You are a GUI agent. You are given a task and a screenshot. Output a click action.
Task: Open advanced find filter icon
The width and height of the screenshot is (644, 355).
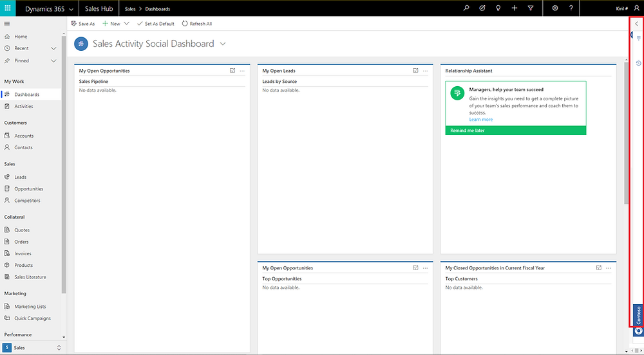pos(531,8)
